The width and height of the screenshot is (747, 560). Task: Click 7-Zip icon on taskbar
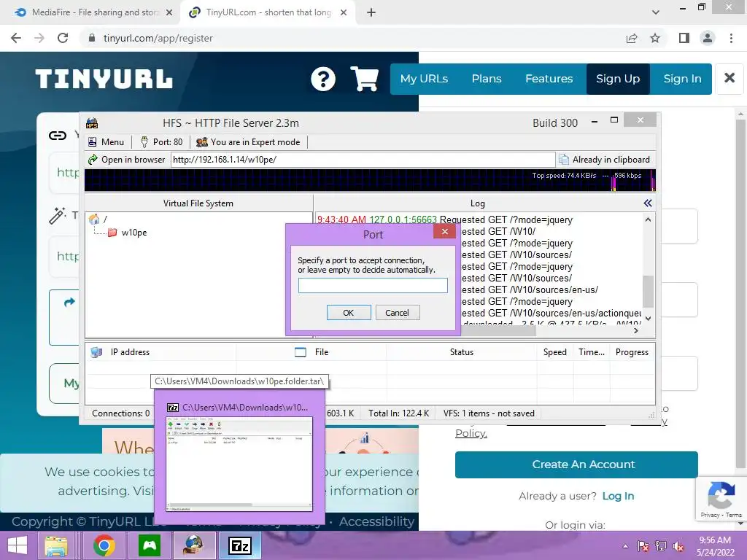(x=240, y=545)
